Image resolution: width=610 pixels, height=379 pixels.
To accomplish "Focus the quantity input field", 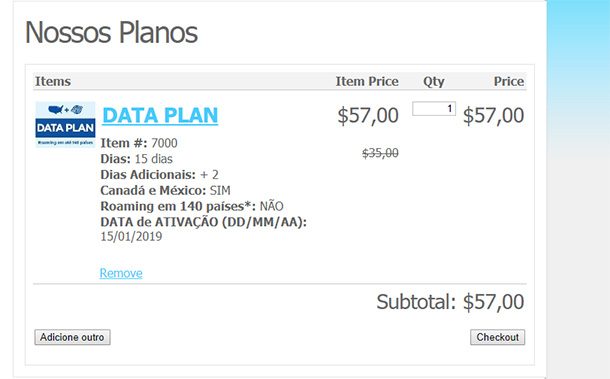I will coord(434,109).
